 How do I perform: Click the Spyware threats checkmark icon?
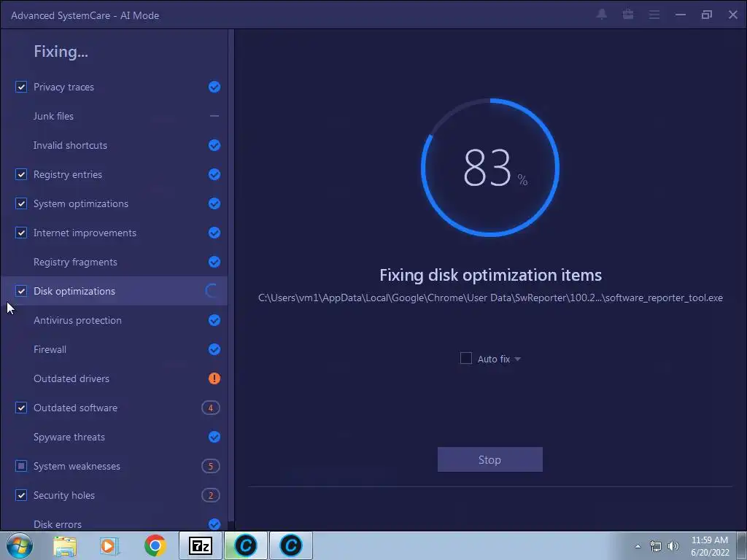coord(214,437)
